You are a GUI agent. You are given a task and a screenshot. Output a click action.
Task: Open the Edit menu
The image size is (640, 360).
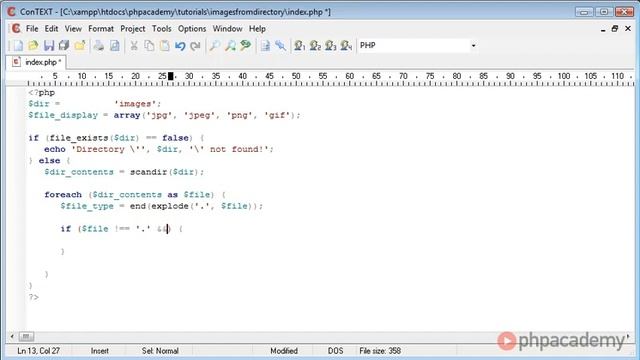coord(51,29)
